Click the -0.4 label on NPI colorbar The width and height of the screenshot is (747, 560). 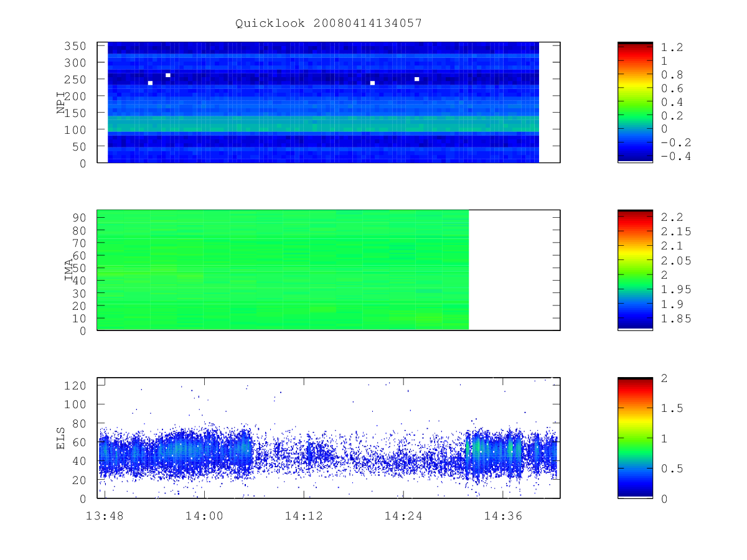click(x=676, y=156)
